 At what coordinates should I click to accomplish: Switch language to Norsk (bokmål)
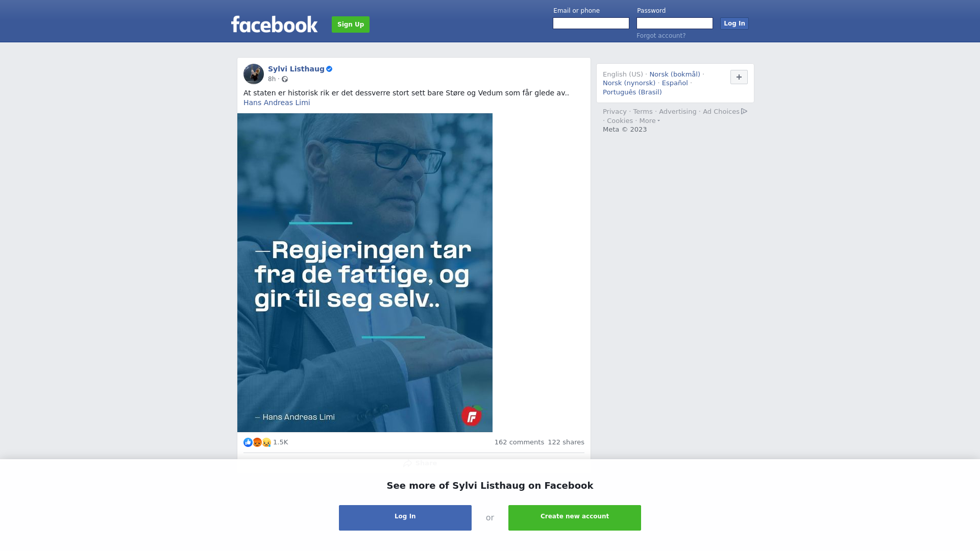click(675, 74)
